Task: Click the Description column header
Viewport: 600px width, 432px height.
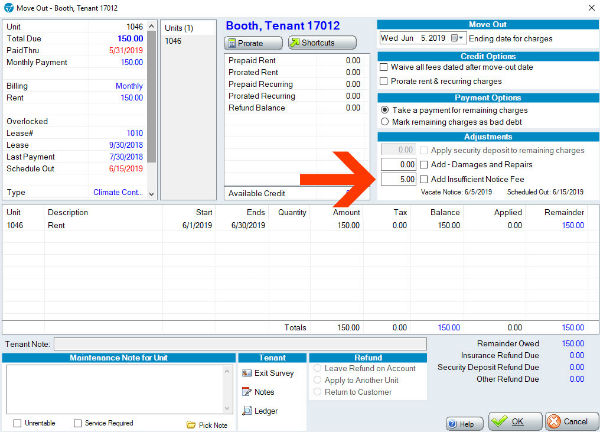Action: pyautogui.click(x=68, y=212)
